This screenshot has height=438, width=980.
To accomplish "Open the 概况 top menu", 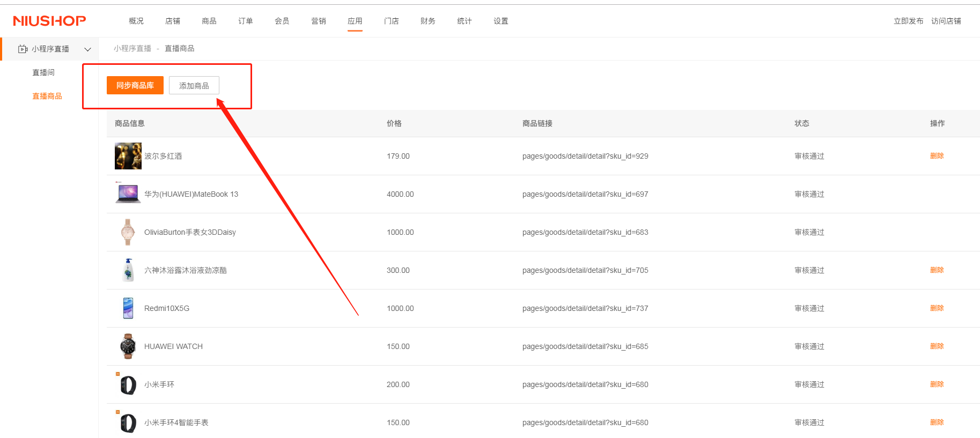I will click(x=136, y=21).
